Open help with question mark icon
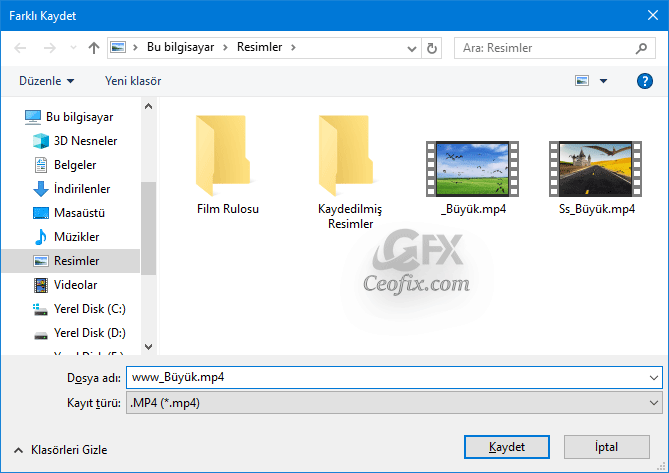The height and width of the screenshot is (473, 669). 645,81
